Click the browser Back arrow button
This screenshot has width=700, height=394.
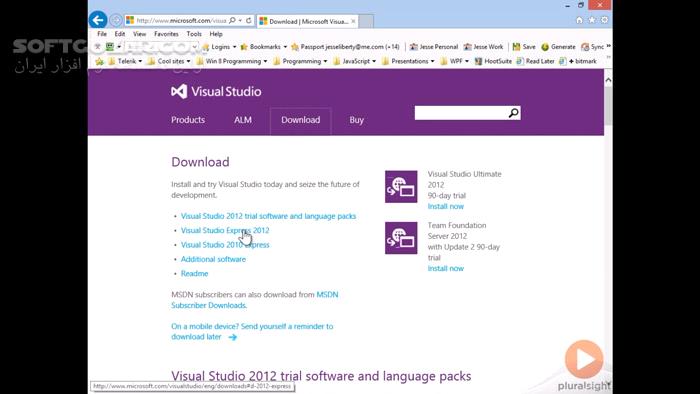click(x=98, y=20)
